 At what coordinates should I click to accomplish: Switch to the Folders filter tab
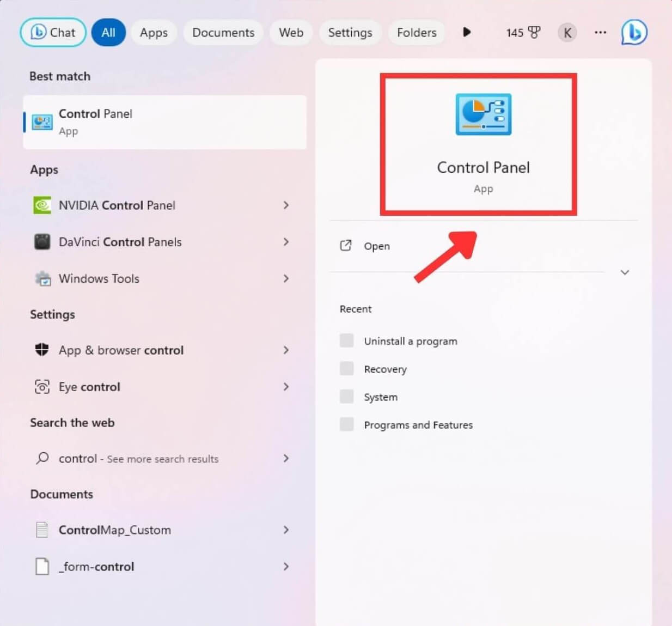[417, 33]
